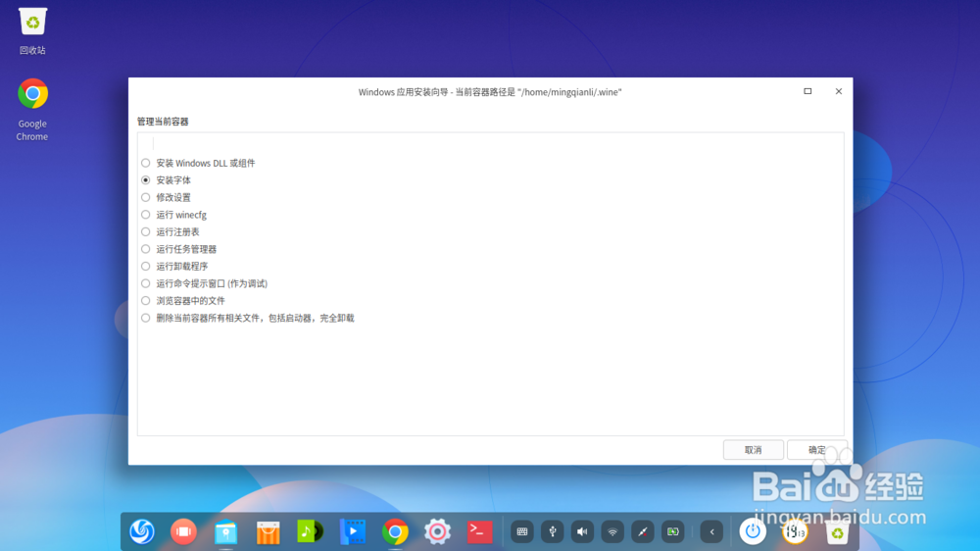Image resolution: width=980 pixels, height=551 pixels.
Task: Open the Wi-Fi network tray icon
Action: pos(612,531)
